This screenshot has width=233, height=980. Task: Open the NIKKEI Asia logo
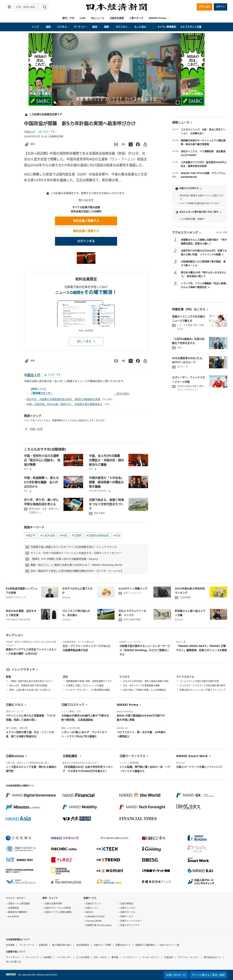[x=18, y=818]
